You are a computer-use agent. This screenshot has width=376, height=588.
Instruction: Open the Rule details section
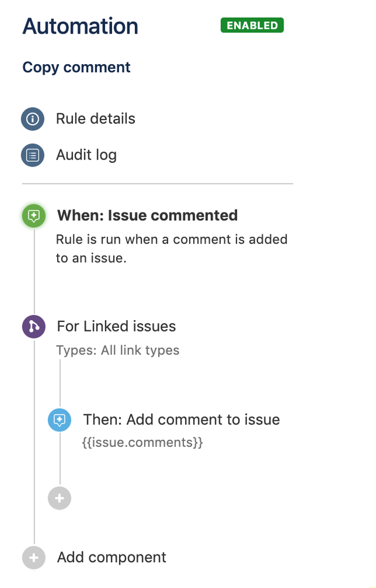(x=95, y=119)
